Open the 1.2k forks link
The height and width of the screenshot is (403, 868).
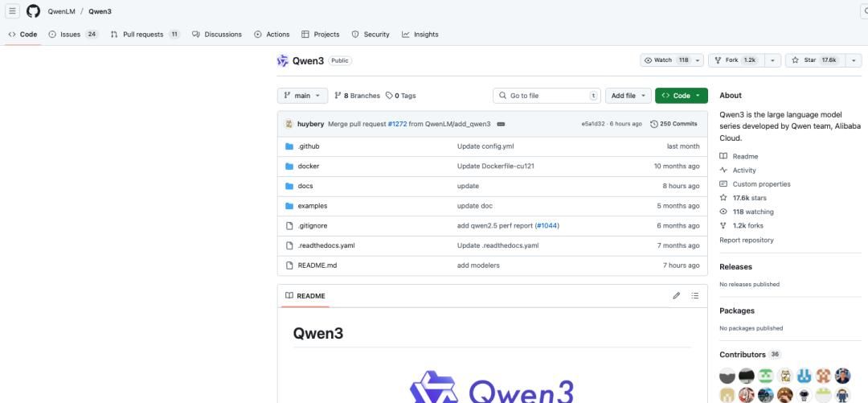pyautogui.click(x=741, y=225)
